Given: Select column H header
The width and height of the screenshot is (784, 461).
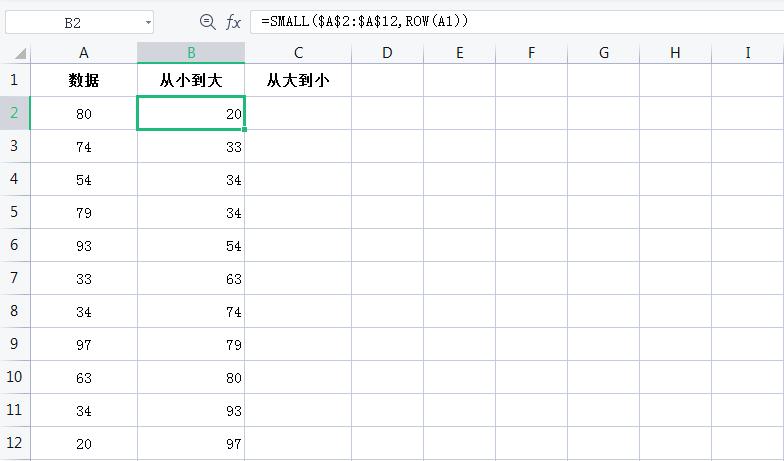Looking at the screenshot, I should [676, 53].
